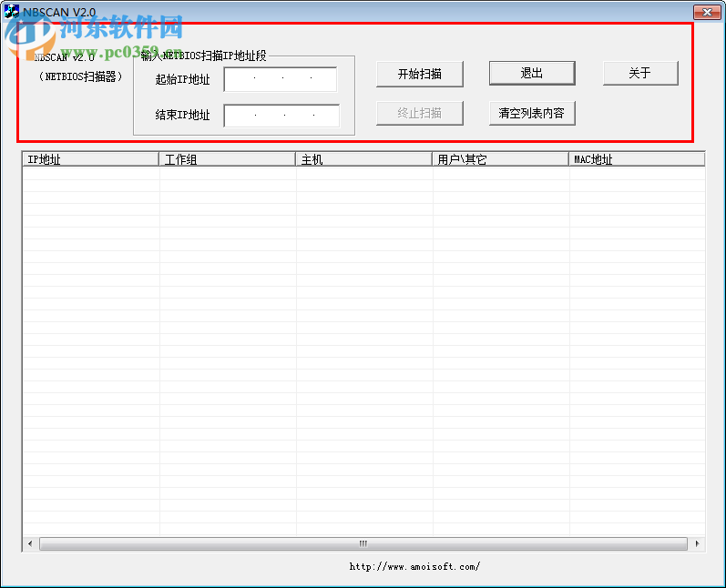Click the horizontal scrollbar thumb
Screen dimensions: 726x588
363,543
